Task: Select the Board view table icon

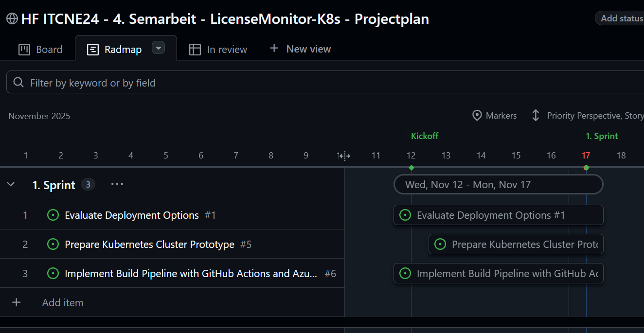Action: click(24, 49)
